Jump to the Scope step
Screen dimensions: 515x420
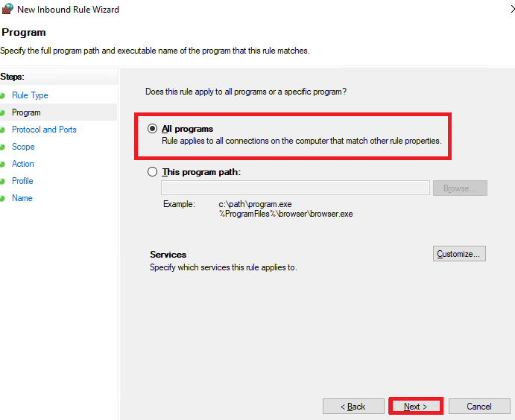coord(23,147)
